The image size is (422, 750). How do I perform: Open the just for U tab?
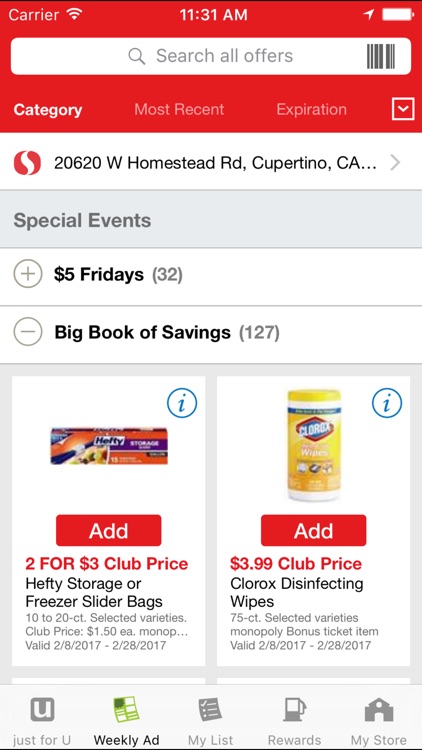click(42, 720)
